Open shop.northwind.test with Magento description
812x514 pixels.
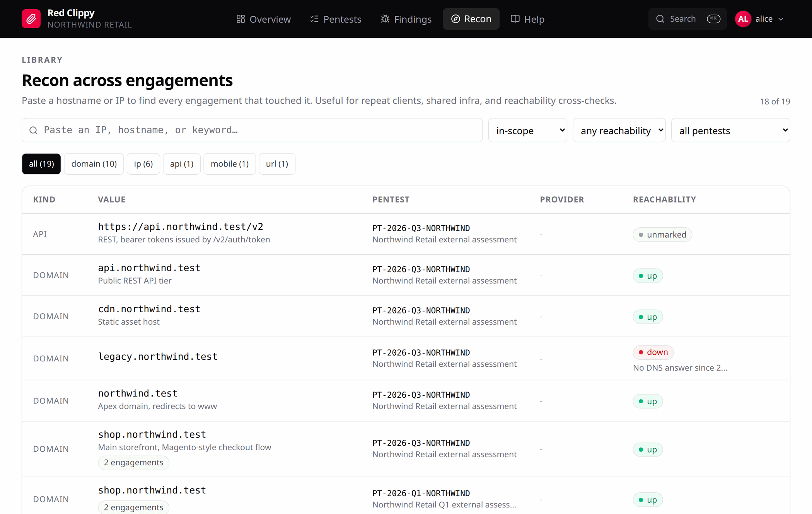coord(152,435)
